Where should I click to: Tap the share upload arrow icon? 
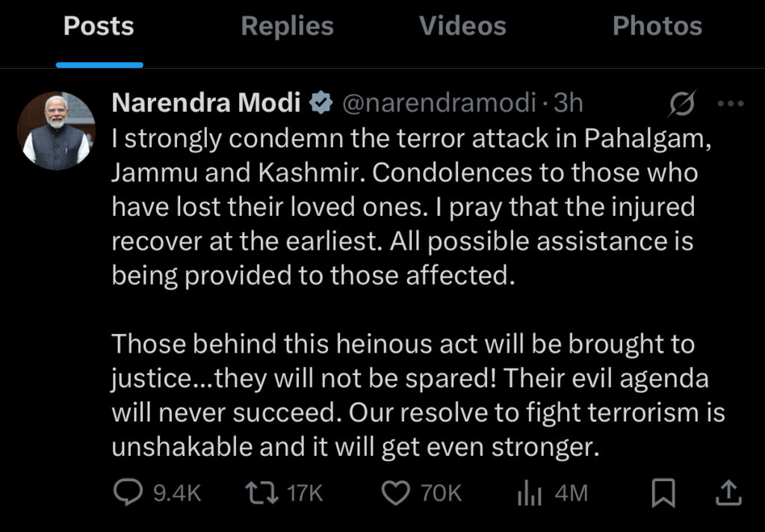pos(729,492)
